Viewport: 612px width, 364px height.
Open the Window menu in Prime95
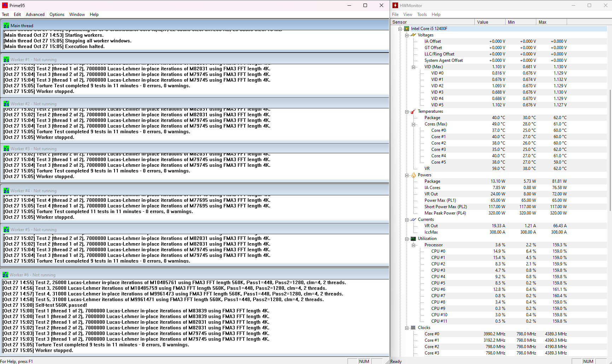click(77, 14)
